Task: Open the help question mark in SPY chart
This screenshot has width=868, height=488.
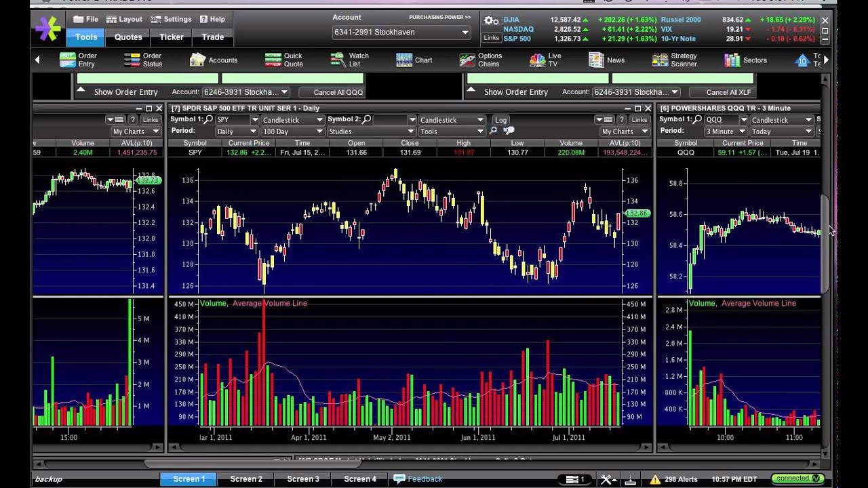Action: click(x=621, y=119)
